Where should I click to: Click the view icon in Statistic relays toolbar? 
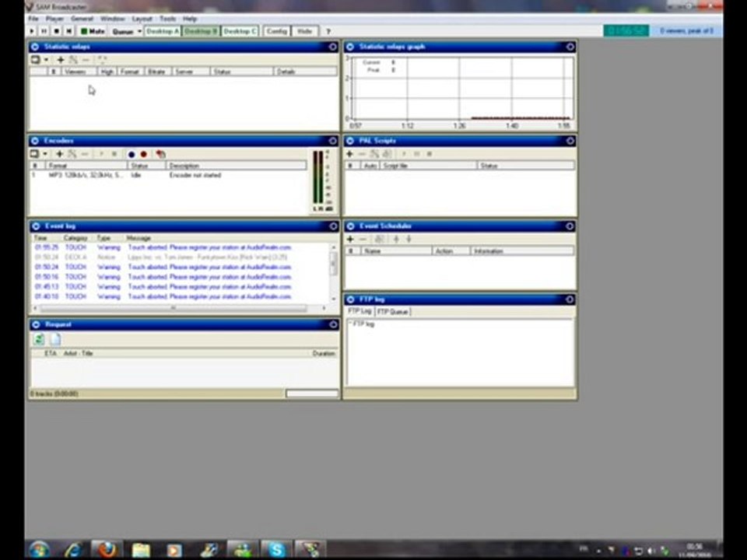click(36, 60)
